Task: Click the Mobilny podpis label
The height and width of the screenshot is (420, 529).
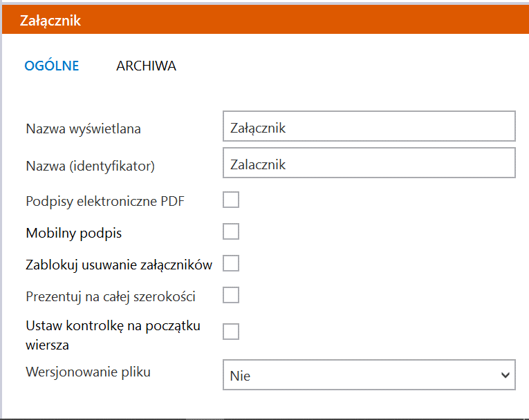Action: point(73,233)
